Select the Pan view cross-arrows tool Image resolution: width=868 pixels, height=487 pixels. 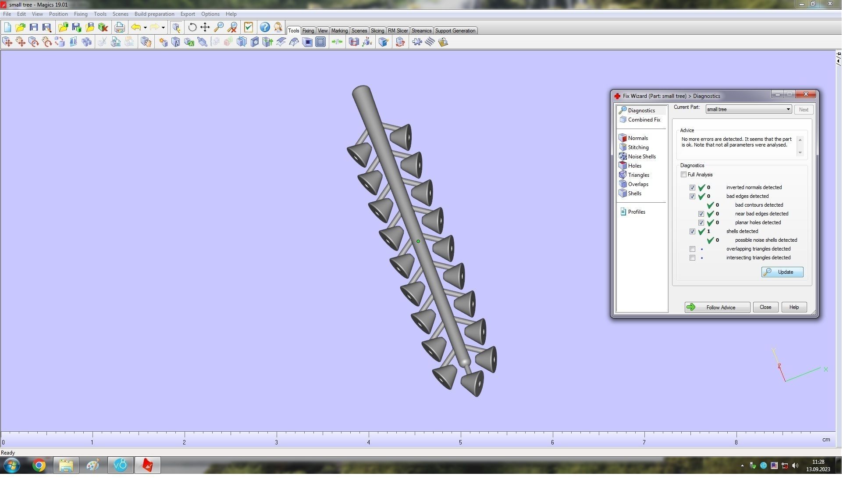point(205,28)
